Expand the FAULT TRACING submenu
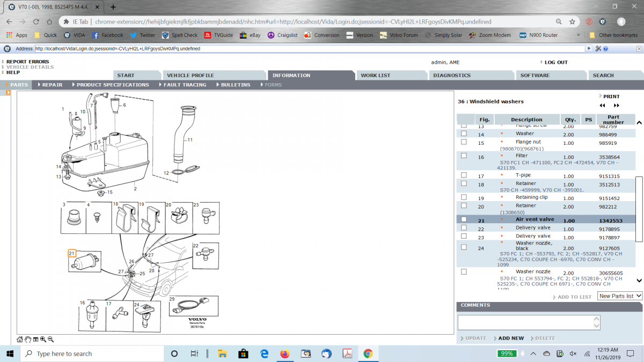This screenshot has height=362, width=644. coord(181,85)
